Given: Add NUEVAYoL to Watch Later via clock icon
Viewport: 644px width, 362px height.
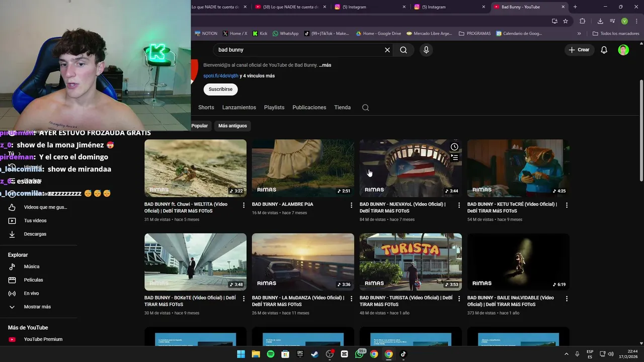Looking at the screenshot, I should 454,147.
